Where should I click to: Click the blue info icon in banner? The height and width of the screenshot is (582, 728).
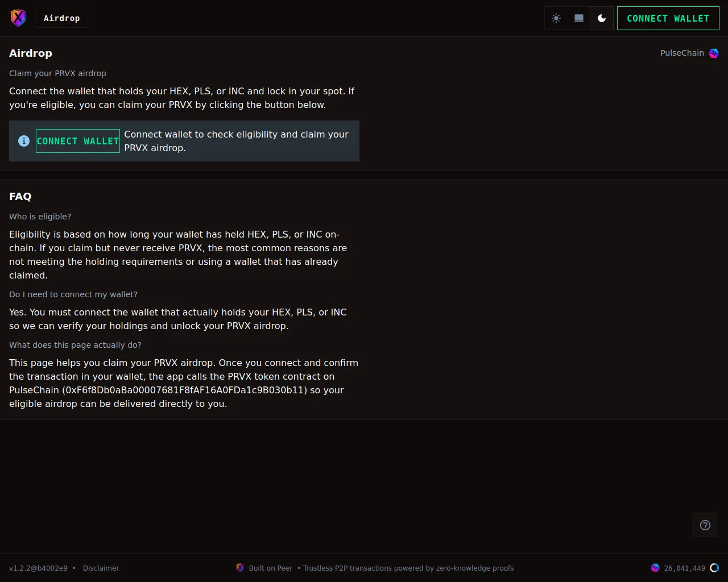coord(24,141)
